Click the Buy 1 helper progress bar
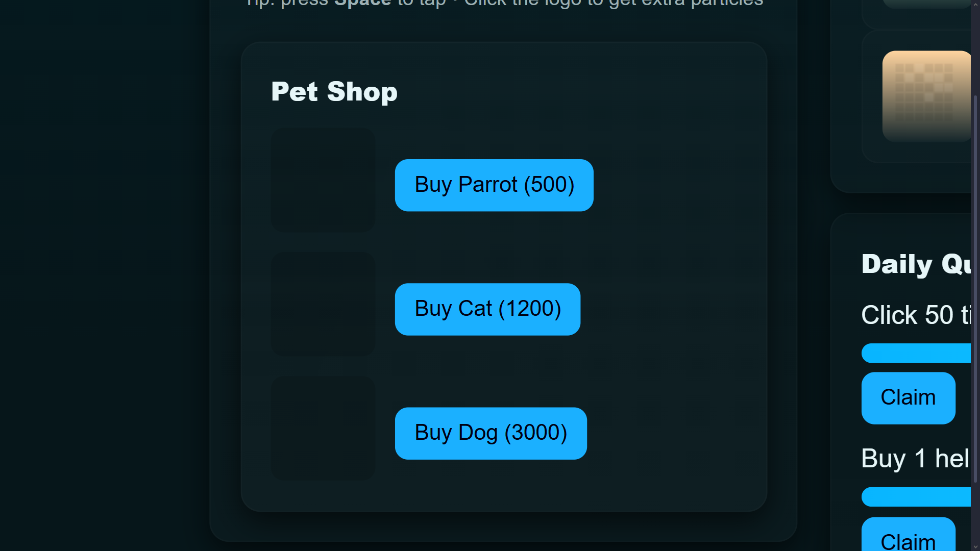The width and height of the screenshot is (980, 551). 916,497
